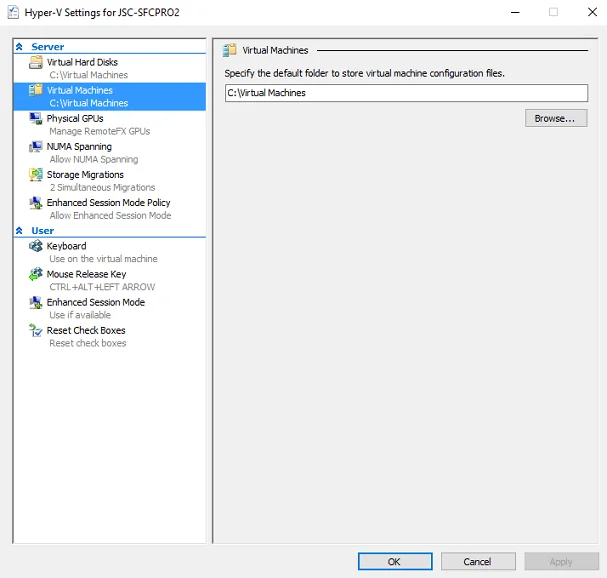The width and height of the screenshot is (607, 578).
Task: Confirm settings with OK button
Action: click(x=395, y=561)
